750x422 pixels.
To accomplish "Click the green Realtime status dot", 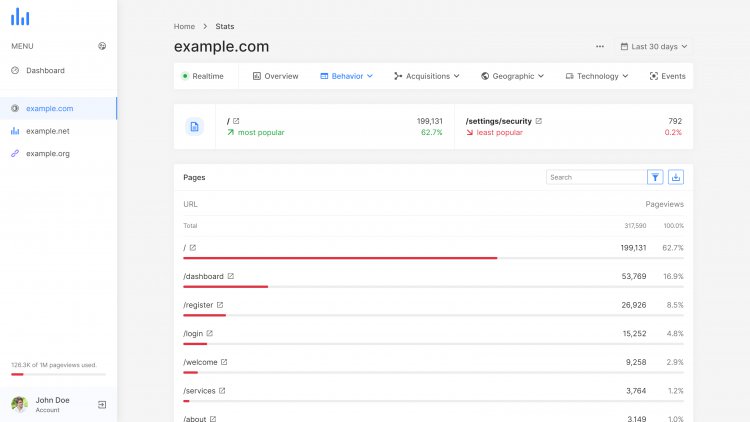I will coord(185,76).
